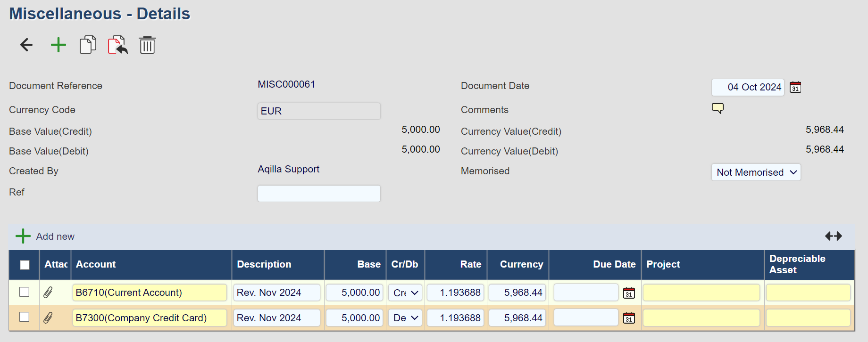Click the Add new line button

(x=45, y=236)
